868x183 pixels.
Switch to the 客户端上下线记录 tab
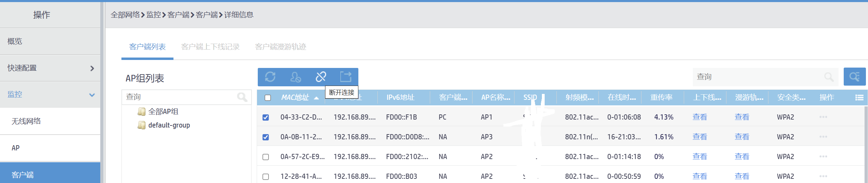point(210,47)
